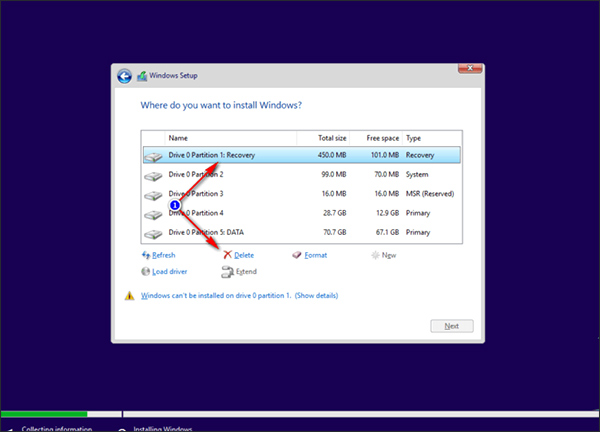Open the Load driver option

[170, 272]
